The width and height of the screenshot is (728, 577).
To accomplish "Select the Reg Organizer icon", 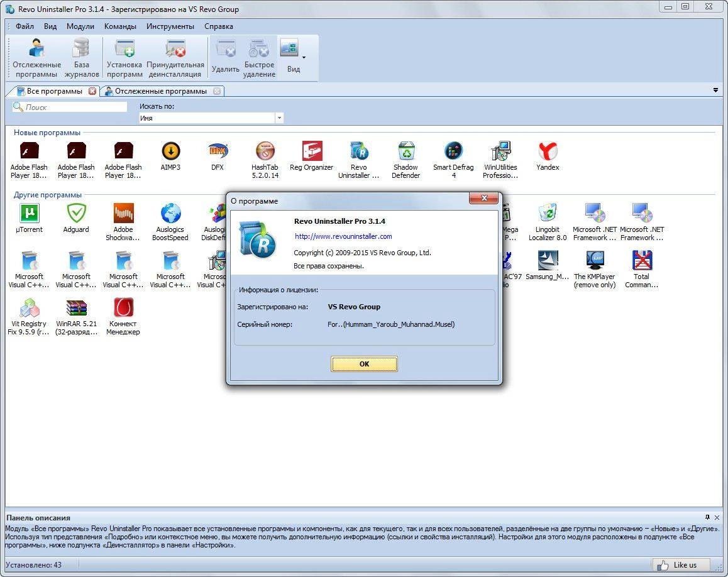I will (312, 157).
